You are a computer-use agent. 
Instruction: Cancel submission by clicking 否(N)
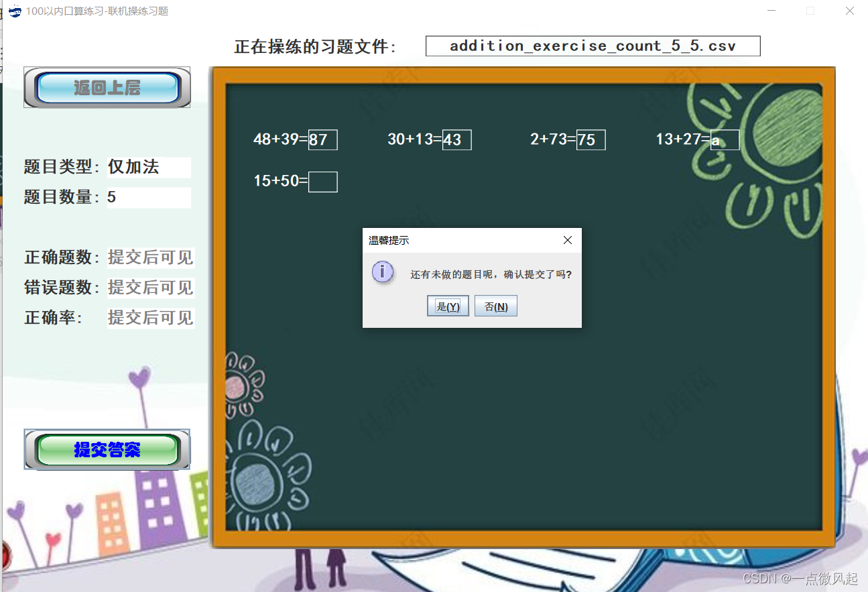coord(495,306)
